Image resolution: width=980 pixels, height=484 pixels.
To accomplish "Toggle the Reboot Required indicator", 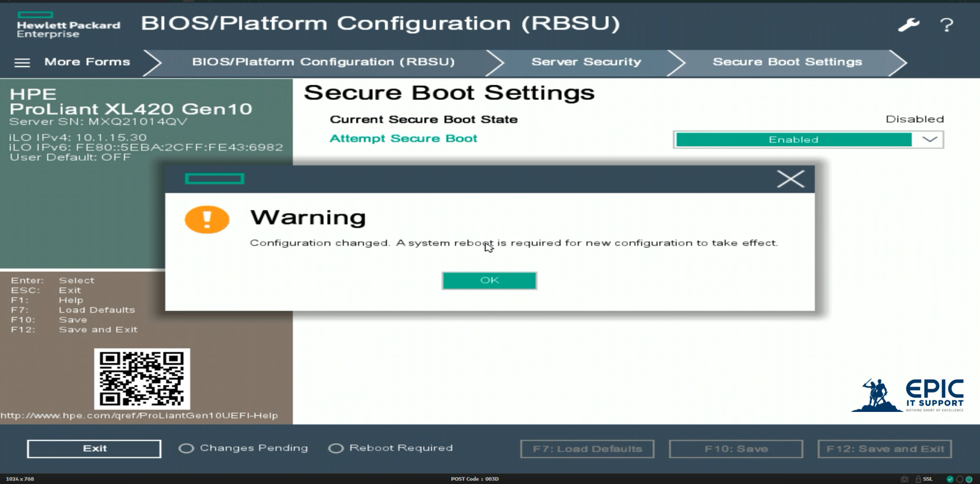I will [x=336, y=448].
